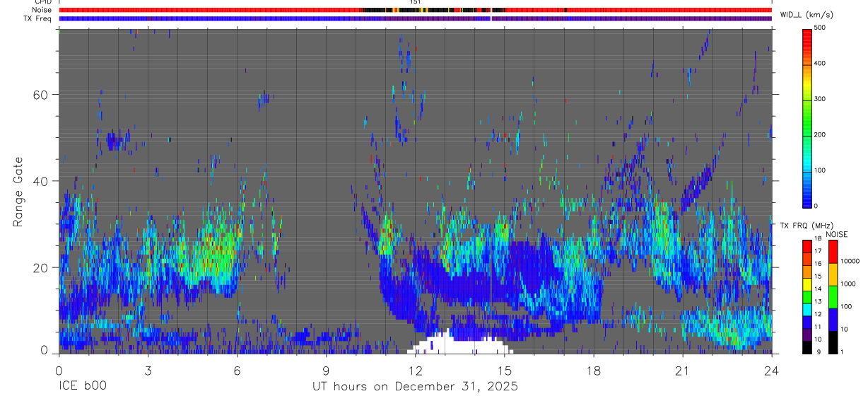Click the yellow swatch in the TX FRQ legend
The image size is (868, 401).
pos(808,284)
